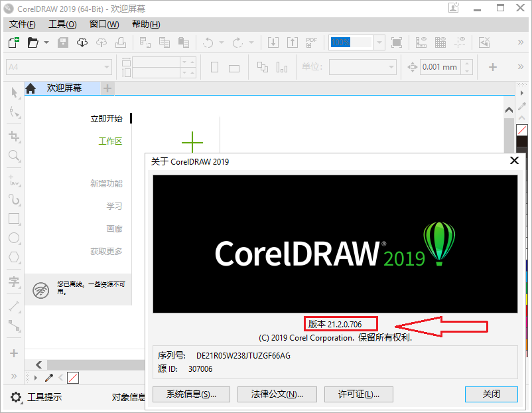Select the Crop tool
Image resolution: width=532 pixels, height=413 pixels.
pyautogui.click(x=14, y=137)
